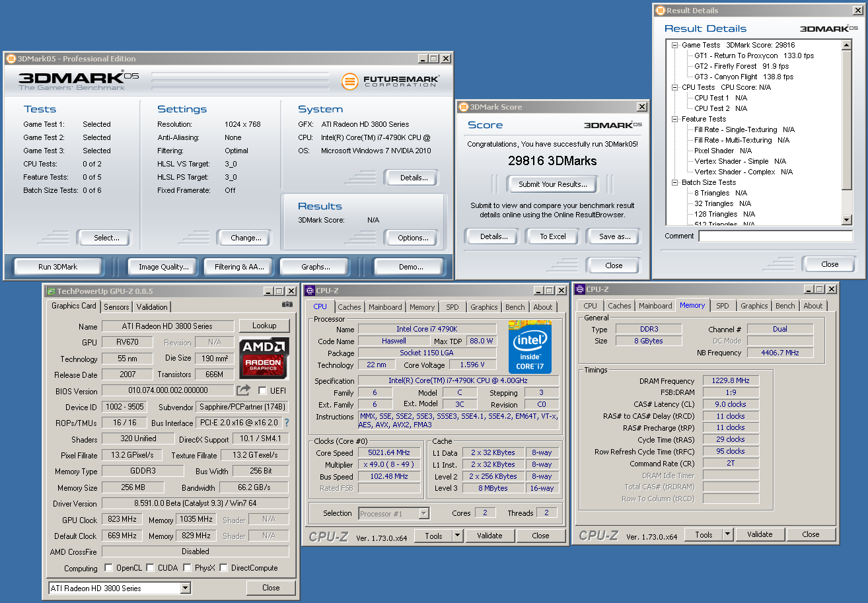
Task: Click Validate in CPU-Z memory window
Action: tap(760, 534)
